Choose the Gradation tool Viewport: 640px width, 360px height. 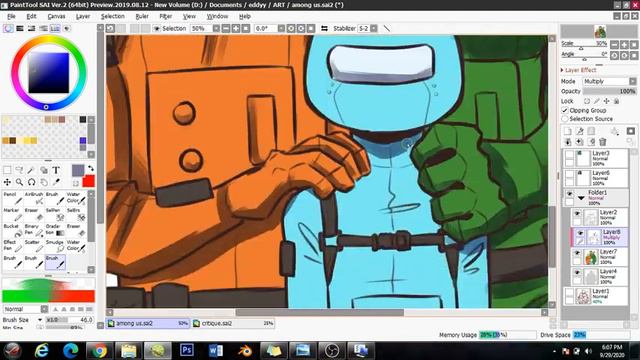pyautogui.click(x=55, y=230)
